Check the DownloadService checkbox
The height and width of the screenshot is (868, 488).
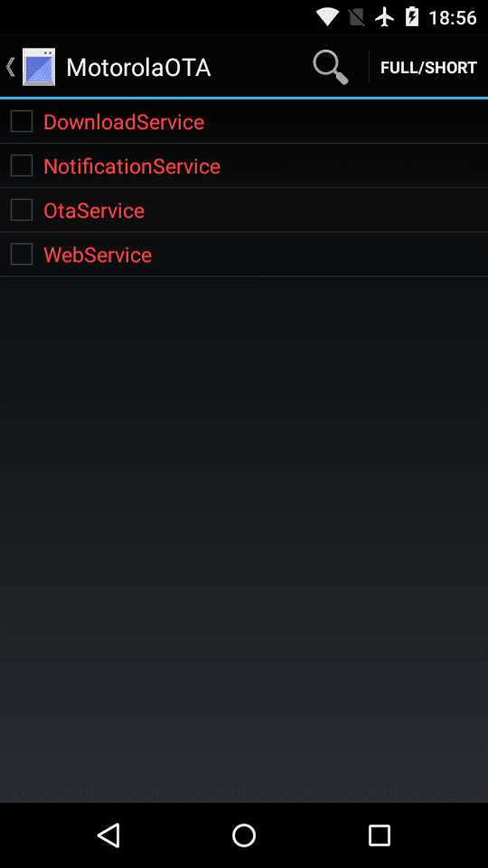click(x=22, y=121)
